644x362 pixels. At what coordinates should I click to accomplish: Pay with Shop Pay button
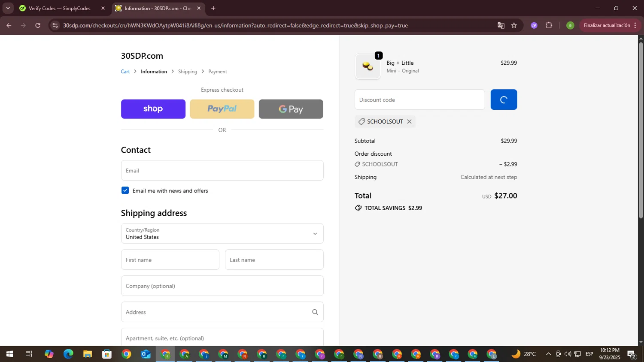pyautogui.click(x=153, y=109)
